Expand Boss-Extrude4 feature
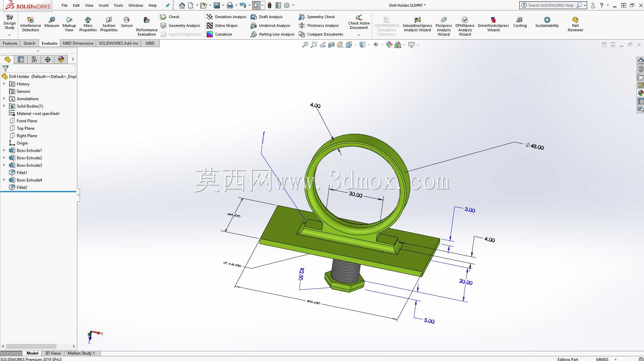 (x=4, y=180)
